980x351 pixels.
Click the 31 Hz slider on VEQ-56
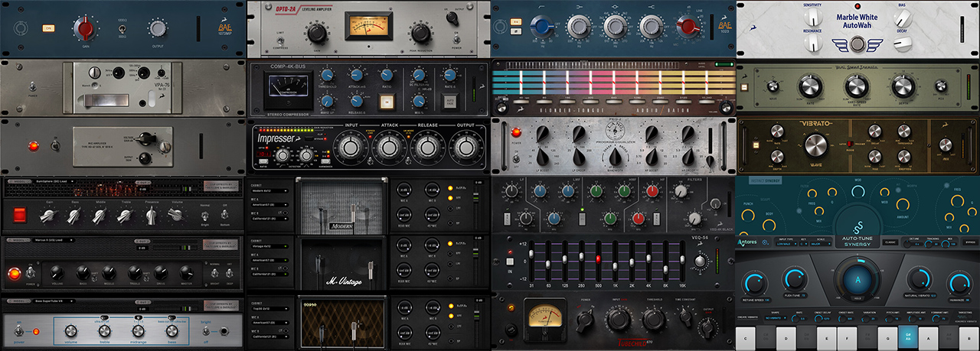coord(531,254)
